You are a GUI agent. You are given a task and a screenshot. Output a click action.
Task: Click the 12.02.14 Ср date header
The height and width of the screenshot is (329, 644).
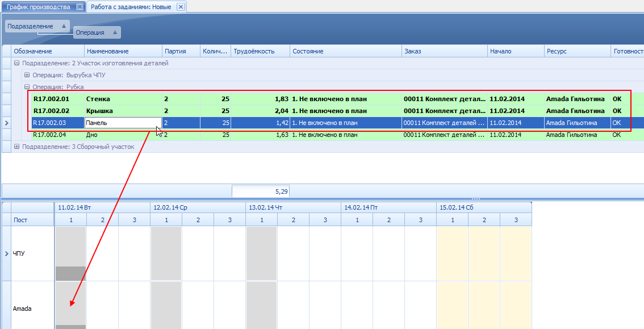click(198, 207)
